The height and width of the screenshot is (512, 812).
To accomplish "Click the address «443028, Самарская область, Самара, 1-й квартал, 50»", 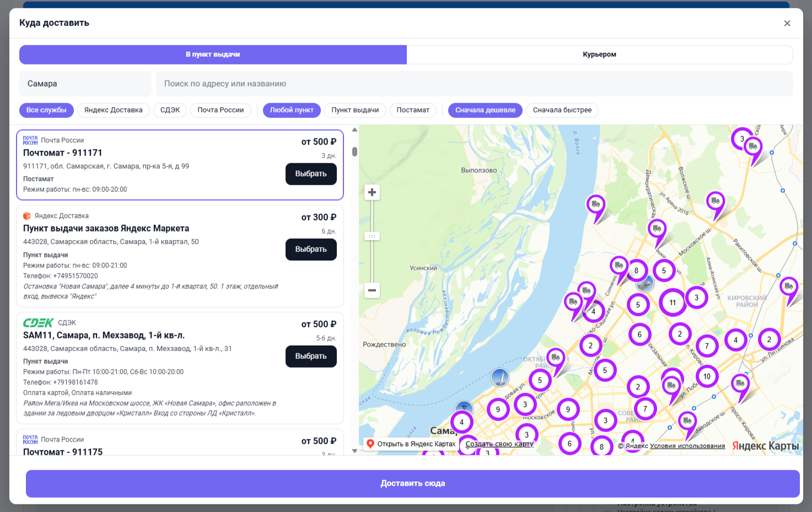I will 111,242.
